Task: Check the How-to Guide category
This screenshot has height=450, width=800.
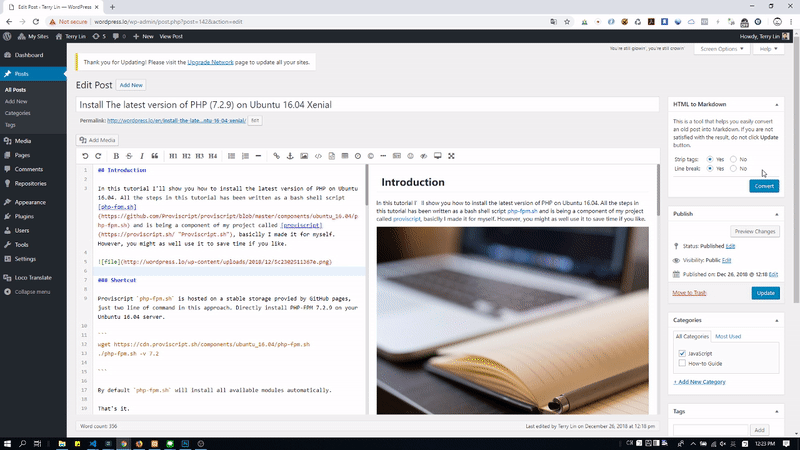Action: [x=682, y=363]
